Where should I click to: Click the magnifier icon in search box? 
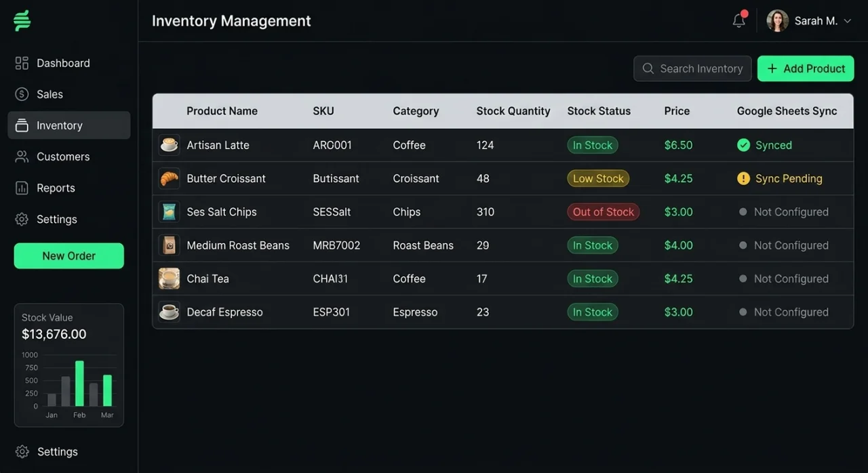tap(648, 68)
